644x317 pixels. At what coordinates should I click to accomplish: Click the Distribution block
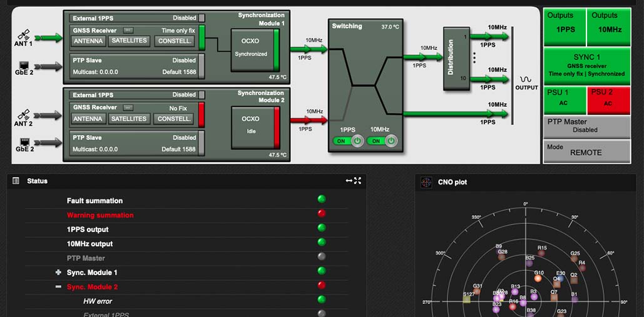456,59
